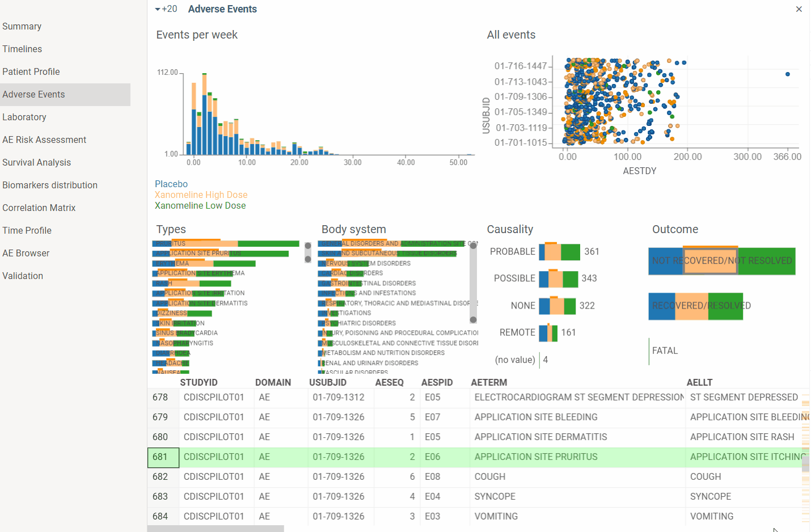
Task: Close the Adverse Events view
Action: point(799,9)
